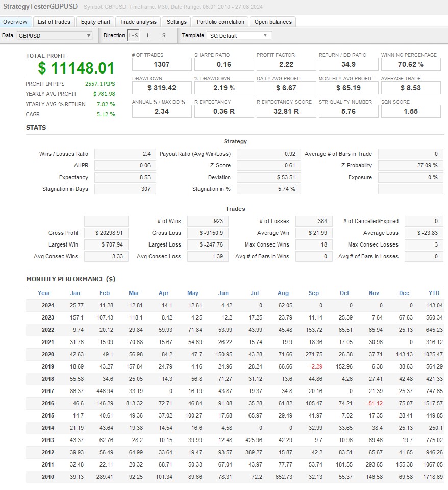
Task: Click the Total Profit $ 11148.01 value
Action: [76, 68]
